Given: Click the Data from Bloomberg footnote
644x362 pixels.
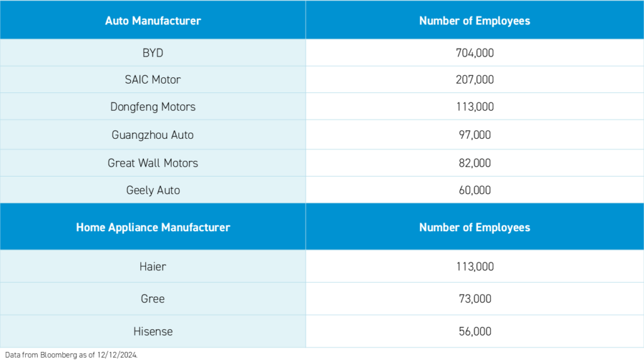Looking at the screenshot, I should 69,355.
